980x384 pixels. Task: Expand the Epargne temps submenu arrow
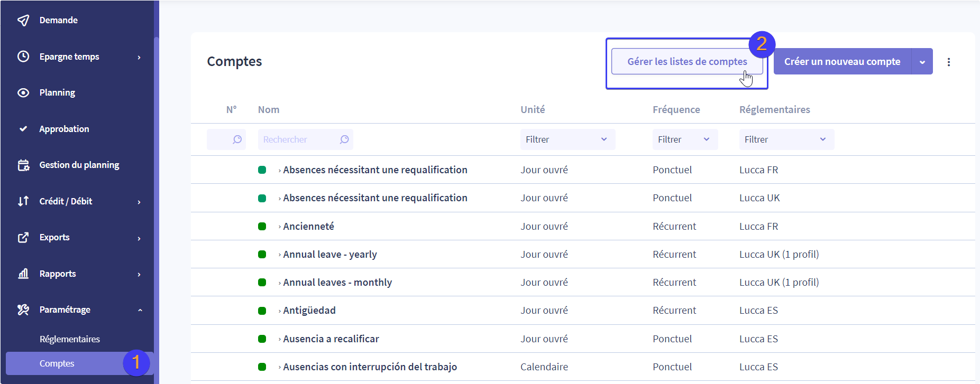[x=139, y=57]
